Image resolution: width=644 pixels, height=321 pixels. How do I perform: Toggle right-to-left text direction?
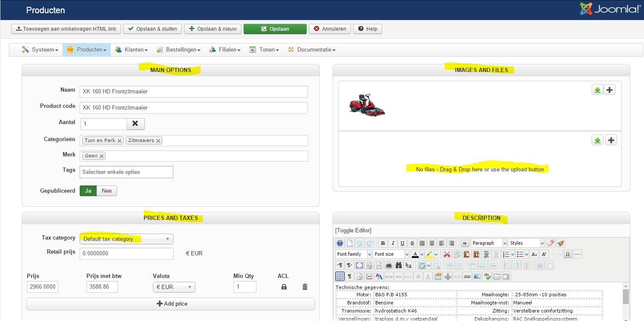[x=350, y=265]
